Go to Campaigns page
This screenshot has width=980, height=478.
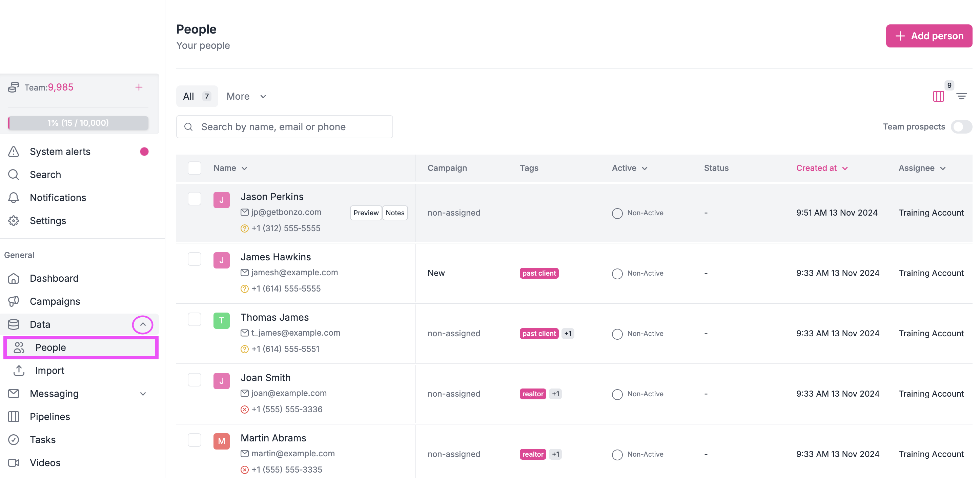(55, 301)
